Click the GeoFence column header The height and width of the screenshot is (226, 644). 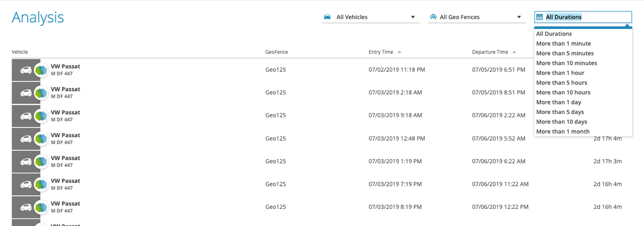(276, 52)
